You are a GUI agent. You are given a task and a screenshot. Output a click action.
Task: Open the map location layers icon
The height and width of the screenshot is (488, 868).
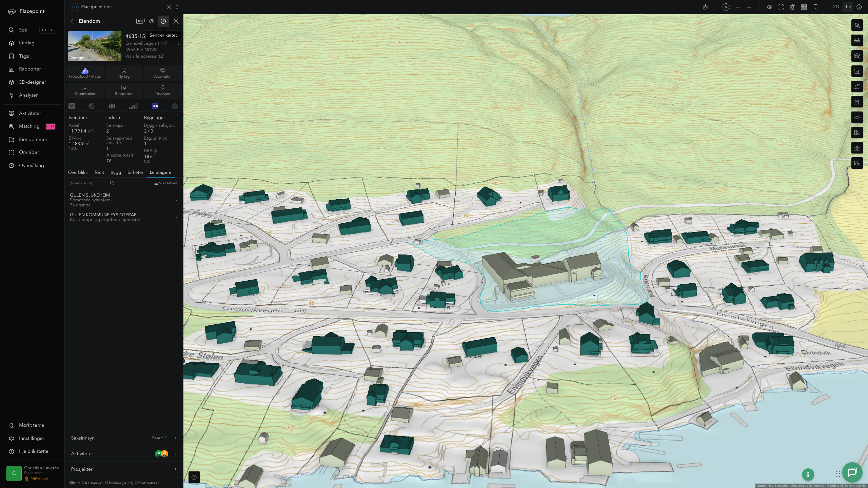click(706, 7)
